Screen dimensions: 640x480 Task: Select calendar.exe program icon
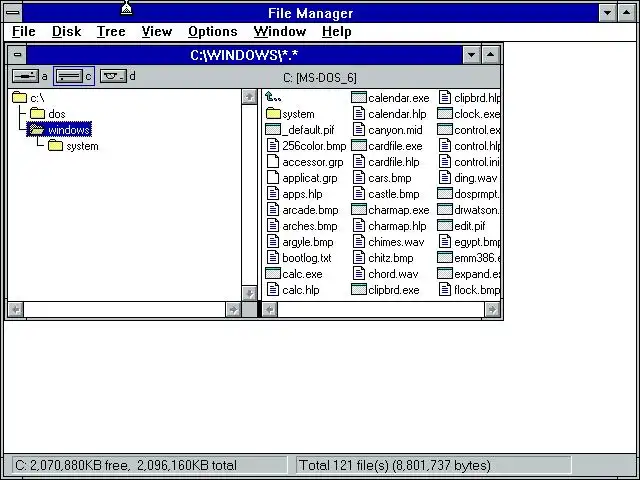(359, 98)
